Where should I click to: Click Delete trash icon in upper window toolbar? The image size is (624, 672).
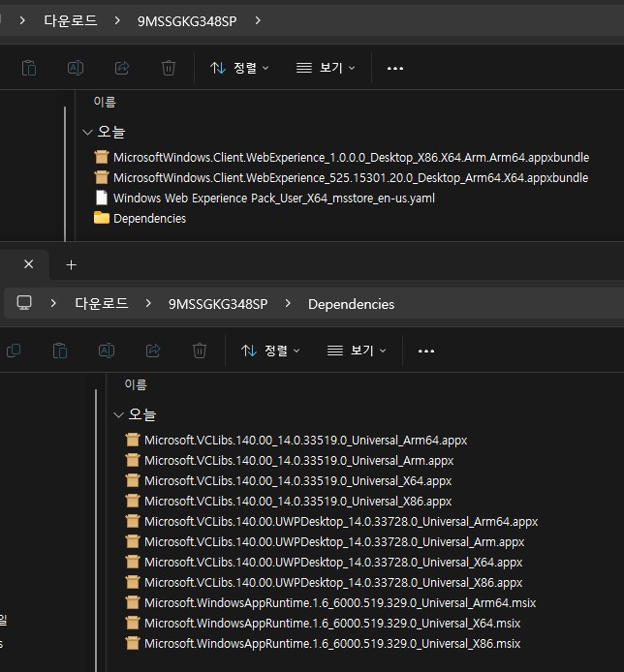(169, 68)
